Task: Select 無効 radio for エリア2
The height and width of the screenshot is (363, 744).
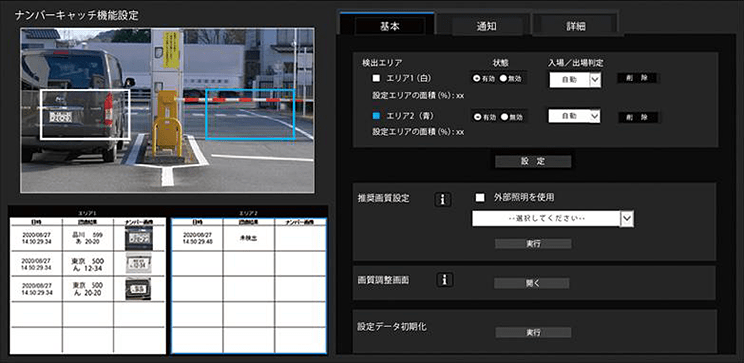Action: tap(503, 117)
